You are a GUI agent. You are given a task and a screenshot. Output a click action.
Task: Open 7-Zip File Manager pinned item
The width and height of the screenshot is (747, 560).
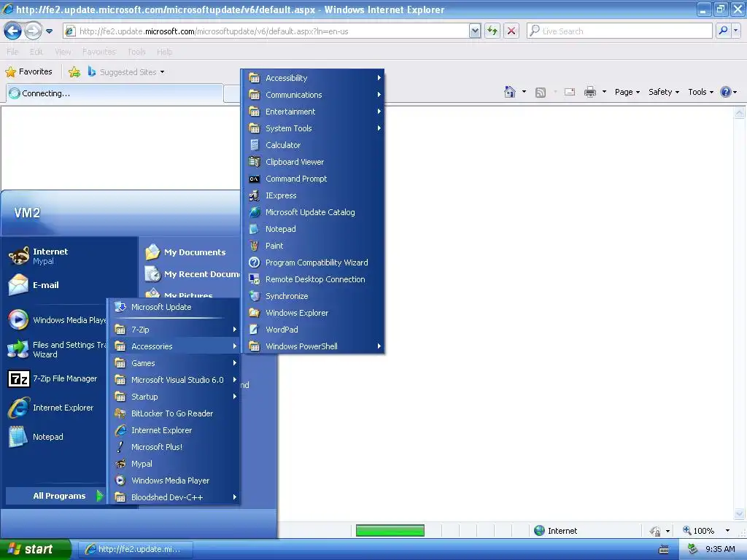point(56,378)
